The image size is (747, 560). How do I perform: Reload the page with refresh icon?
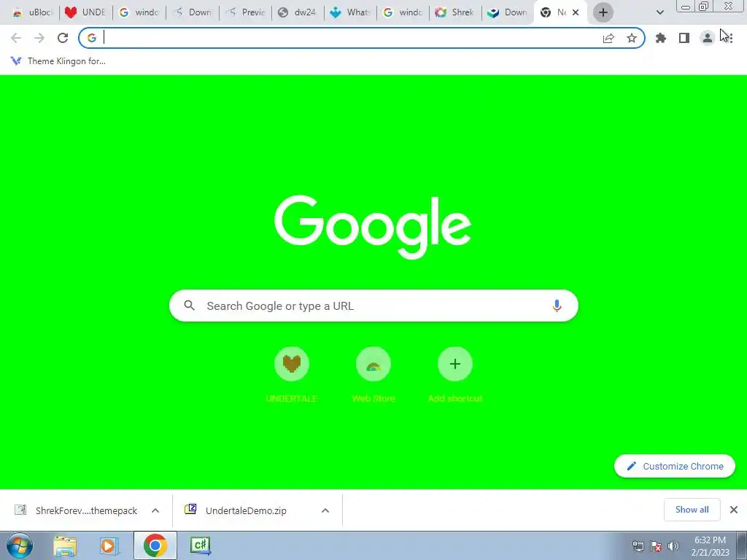pos(63,38)
